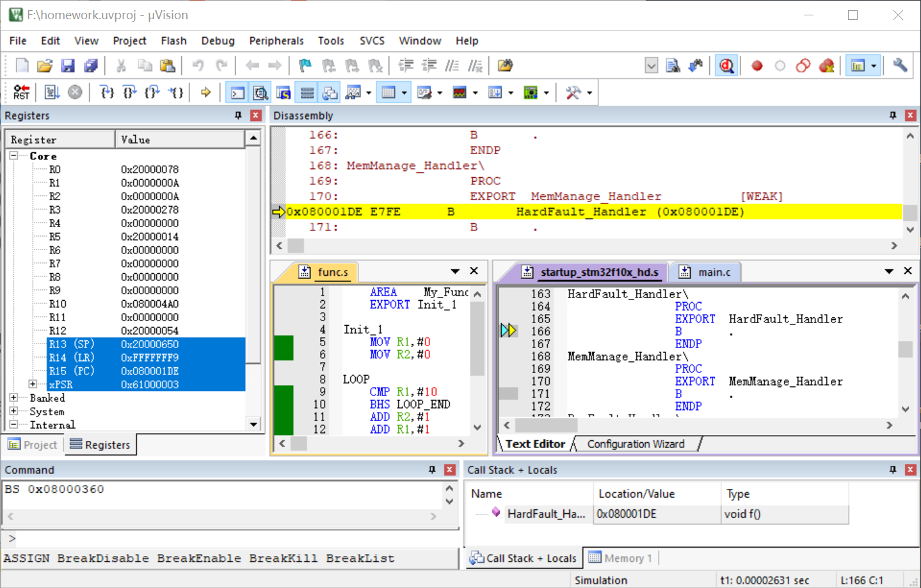Image resolution: width=921 pixels, height=588 pixels.
Task: Save all files using the stacked floppy icon
Action: (x=91, y=65)
